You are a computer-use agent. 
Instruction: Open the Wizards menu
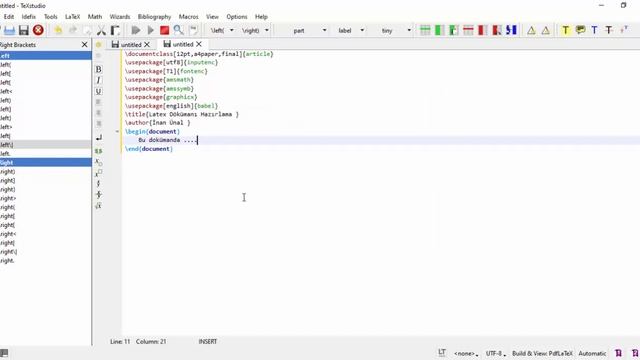click(120, 17)
